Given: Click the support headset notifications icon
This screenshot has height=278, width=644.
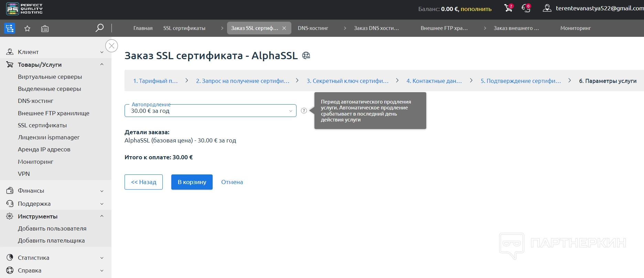Looking at the screenshot, I should coord(526,8).
